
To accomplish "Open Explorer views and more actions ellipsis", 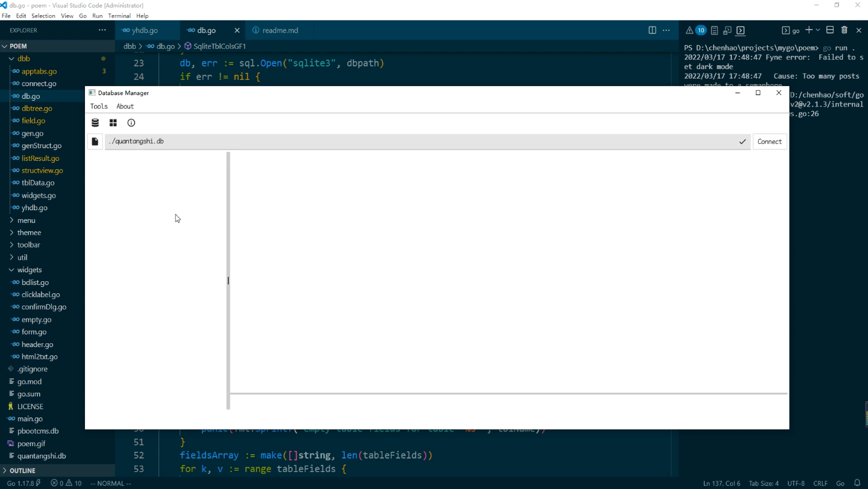I will click(102, 30).
